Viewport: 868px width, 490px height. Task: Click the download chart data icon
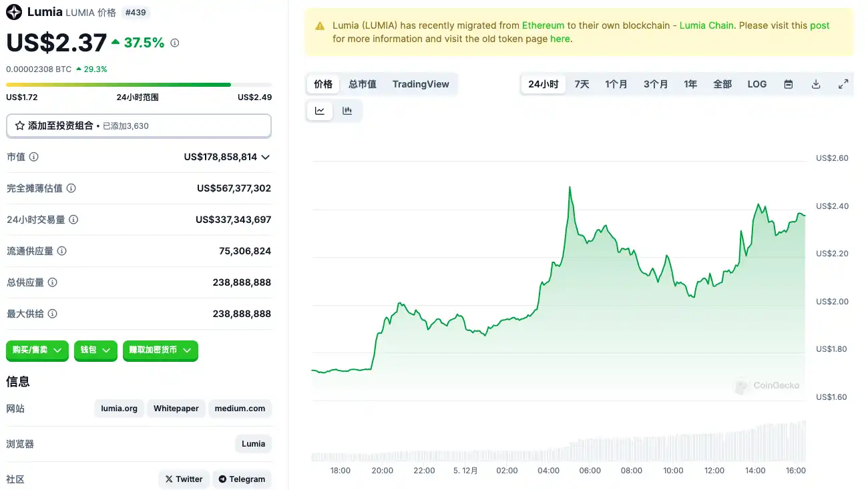(x=816, y=84)
